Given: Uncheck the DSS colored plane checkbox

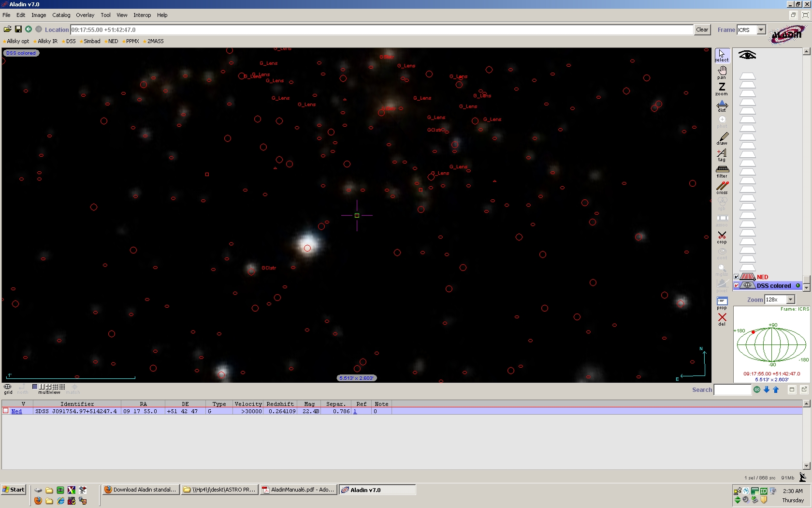Looking at the screenshot, I should click(737, 286).
